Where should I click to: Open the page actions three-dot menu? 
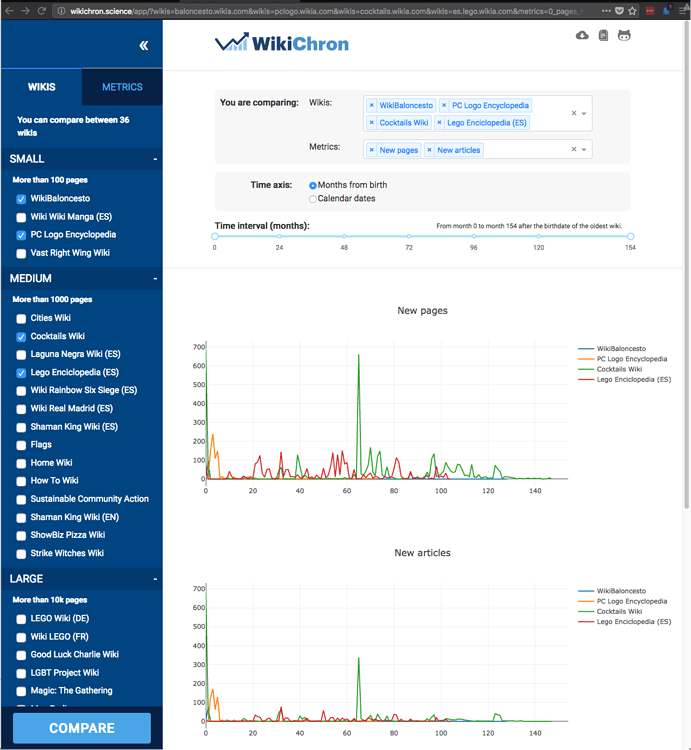pyautogui.click(x=606, y=11)
